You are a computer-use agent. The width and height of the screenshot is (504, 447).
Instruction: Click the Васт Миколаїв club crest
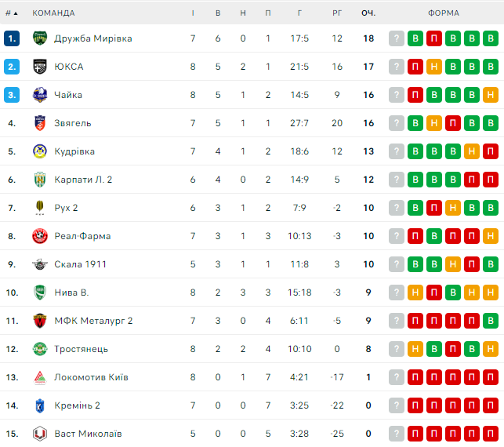coord(40,434)
